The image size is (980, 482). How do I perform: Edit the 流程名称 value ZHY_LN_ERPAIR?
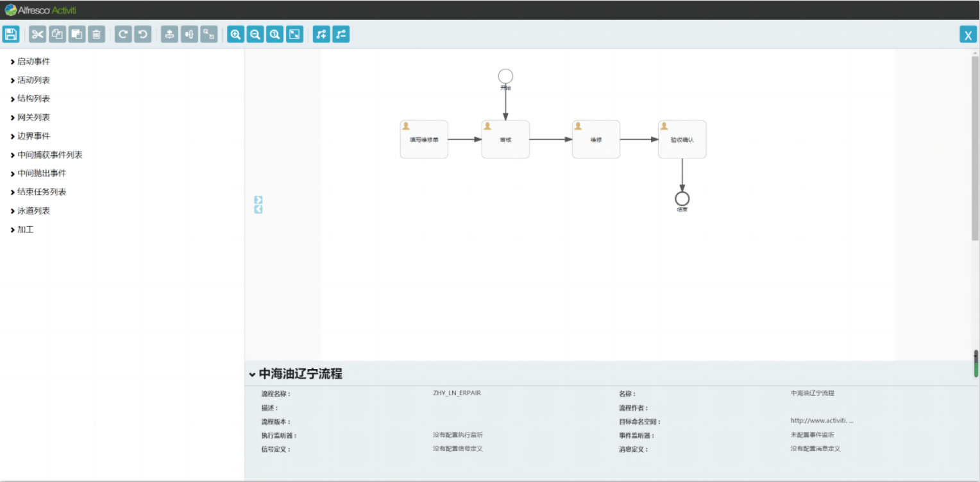pos(457,393)
